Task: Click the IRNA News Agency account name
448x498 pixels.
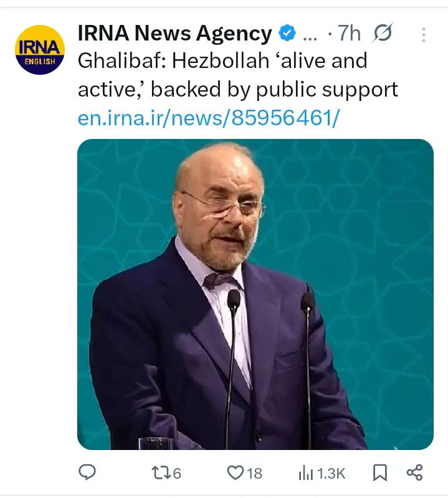Action: point(174,34)
